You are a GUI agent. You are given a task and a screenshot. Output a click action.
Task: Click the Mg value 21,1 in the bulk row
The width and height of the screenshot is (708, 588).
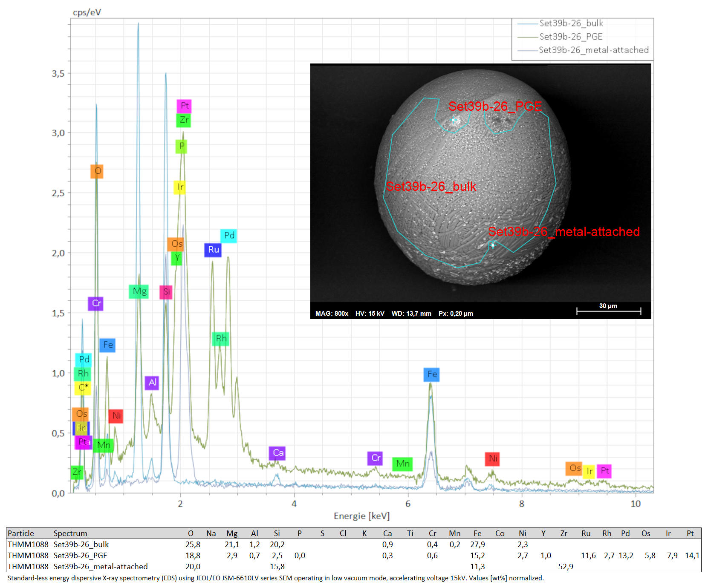232,545
